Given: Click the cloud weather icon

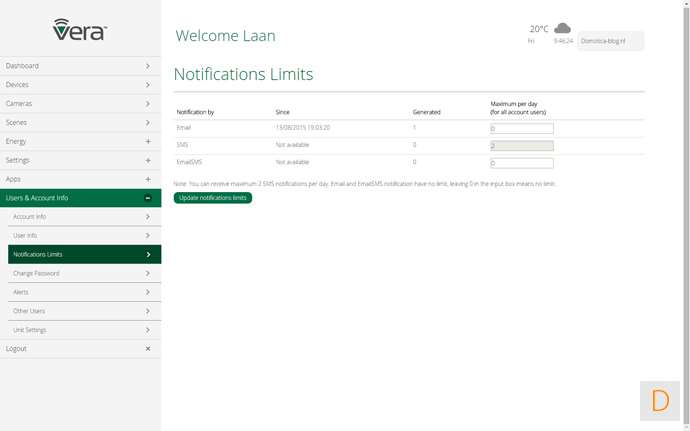Looking at the screenshot, I should tap(563, 28).
